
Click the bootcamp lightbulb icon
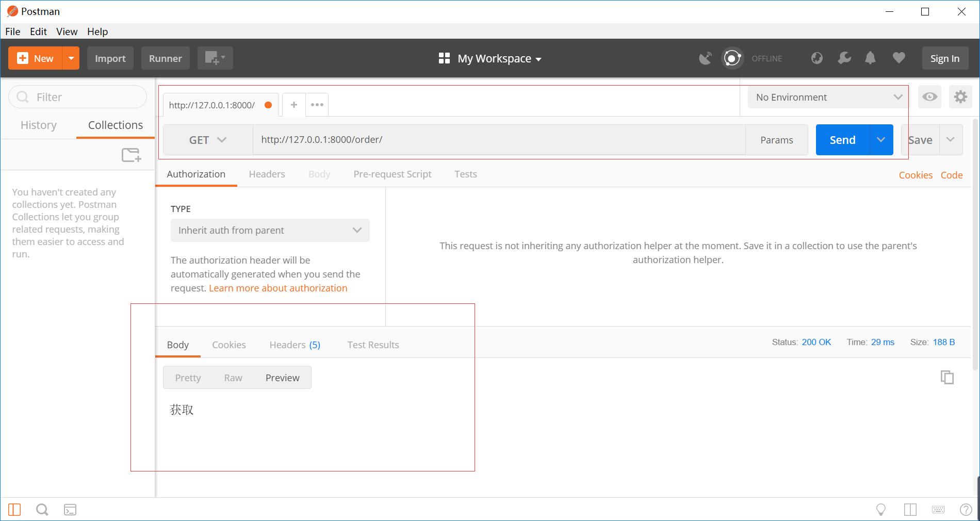[881, 510]
